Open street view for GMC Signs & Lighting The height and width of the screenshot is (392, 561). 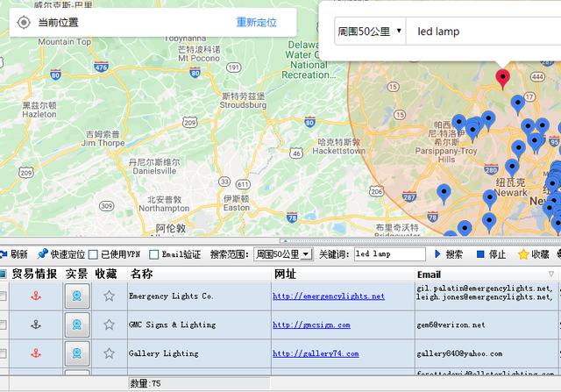coord(77,324)
